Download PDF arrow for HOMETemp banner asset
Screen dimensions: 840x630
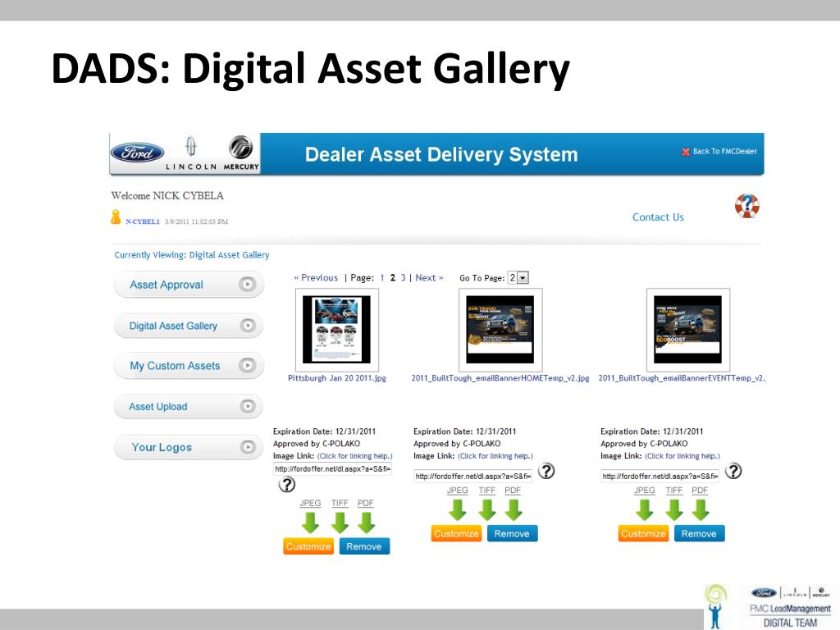click(514, 509)
